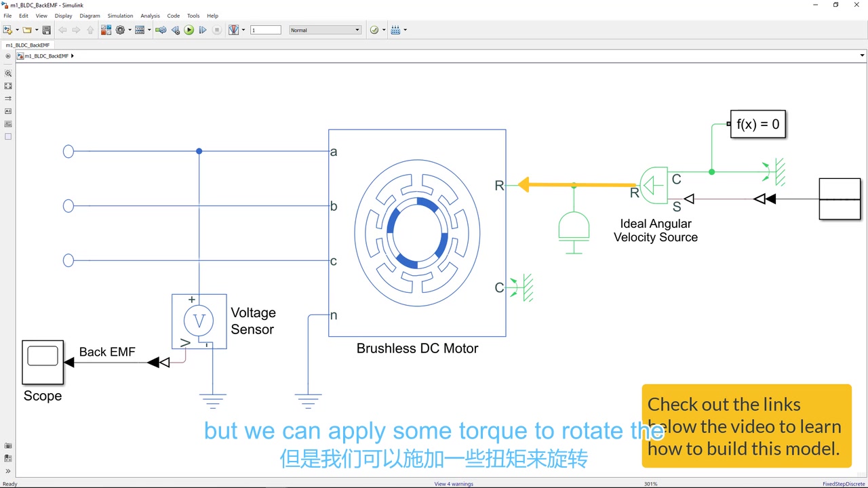Open Model Configuration Parameters gear icon
The image size is (868, 488).
(x=121, y=29)
